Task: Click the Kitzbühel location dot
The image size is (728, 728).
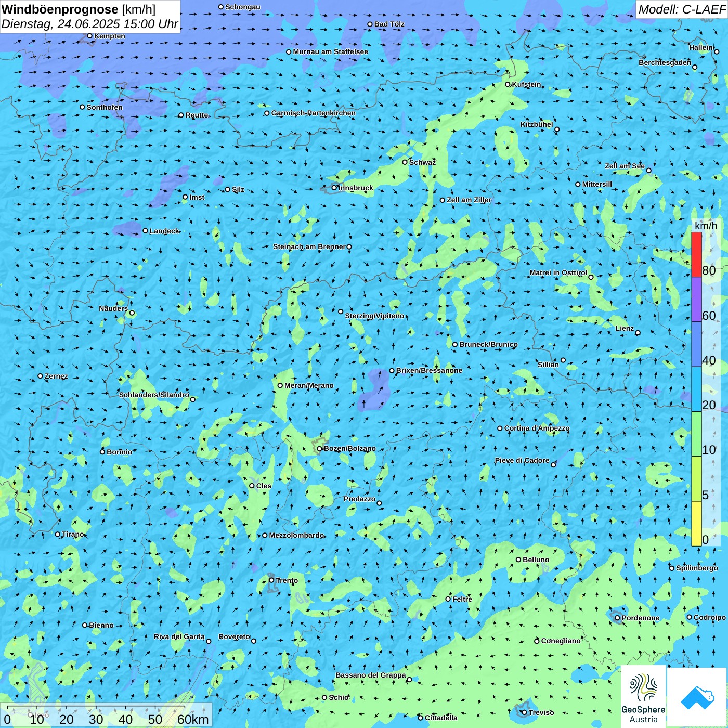Action: point(557,129)
